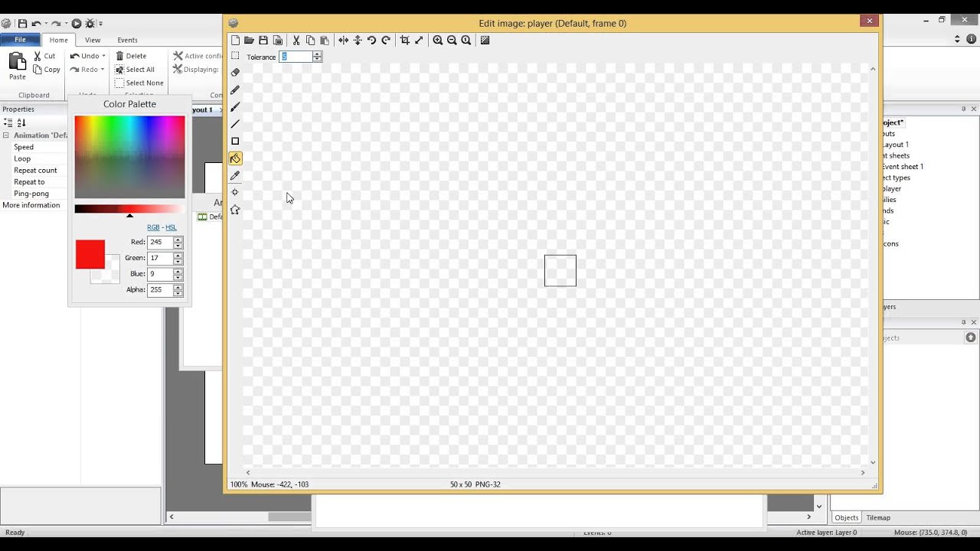Open the Undo dropdown arrow in ribbon
This screenshot has width=980, height=551.
(103, 56)
